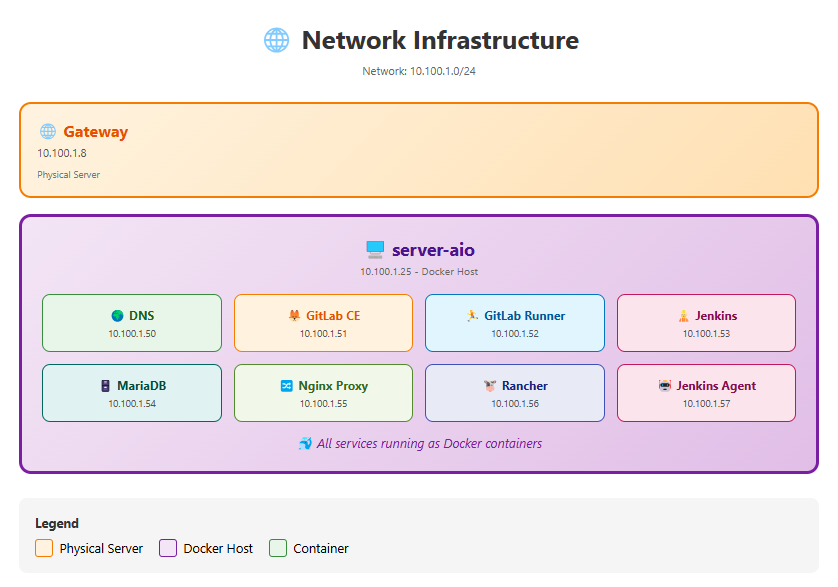Click the Docker whale icon in footer note
Viewport: 838px width, 587px height.
tap(305, 443)
